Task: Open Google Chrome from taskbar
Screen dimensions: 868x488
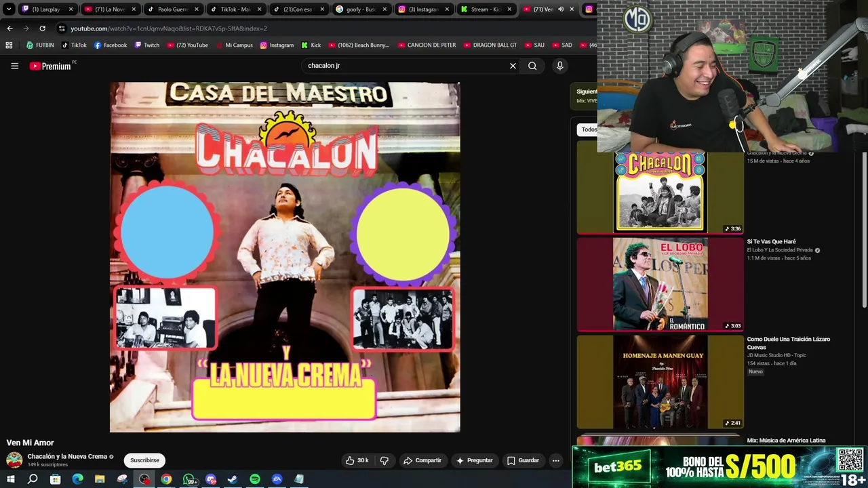Action: (x=166, y=479)
